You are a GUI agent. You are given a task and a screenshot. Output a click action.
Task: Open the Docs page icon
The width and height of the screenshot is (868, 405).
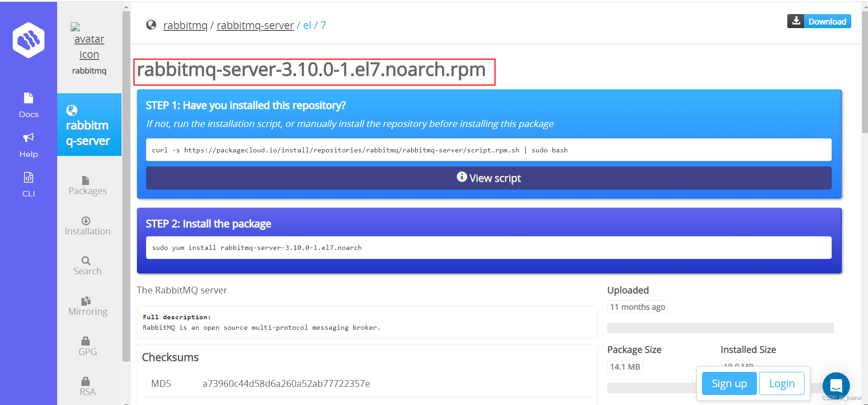[29, 98]
